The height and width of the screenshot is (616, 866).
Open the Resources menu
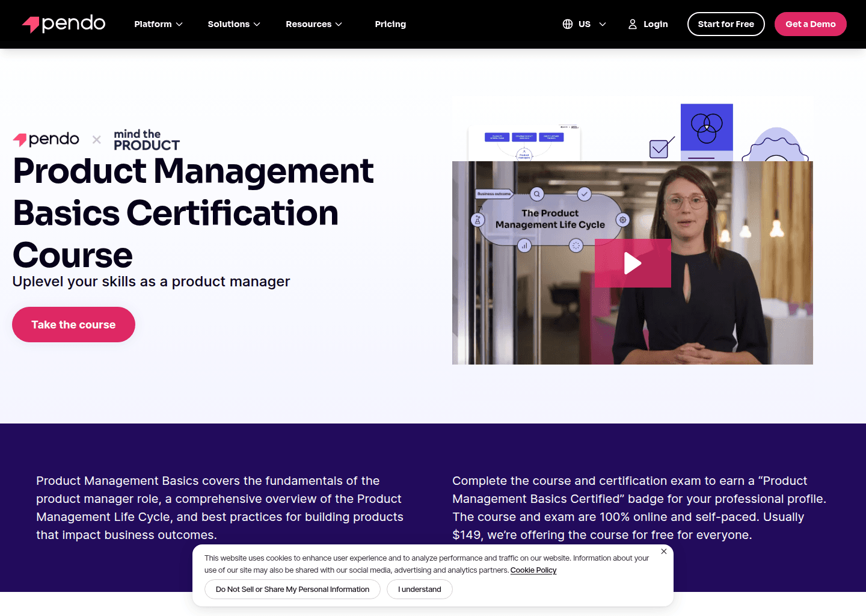[313, 24]
